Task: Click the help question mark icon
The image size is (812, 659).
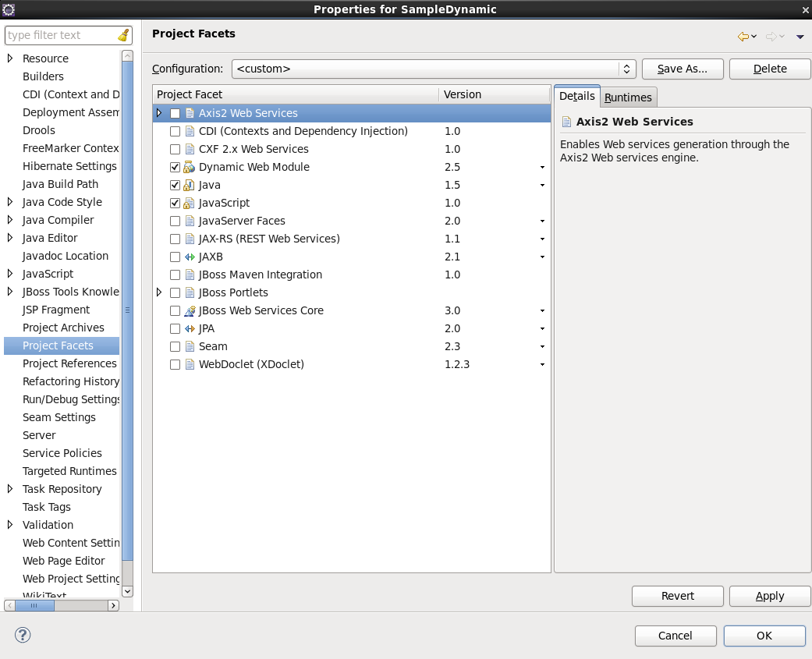Action: [22, 635]
